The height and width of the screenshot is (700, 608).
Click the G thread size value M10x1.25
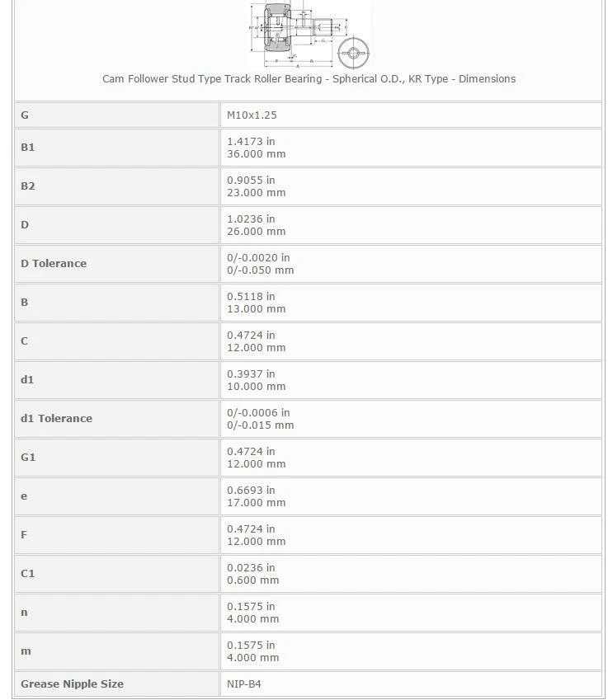click(252, 115)
